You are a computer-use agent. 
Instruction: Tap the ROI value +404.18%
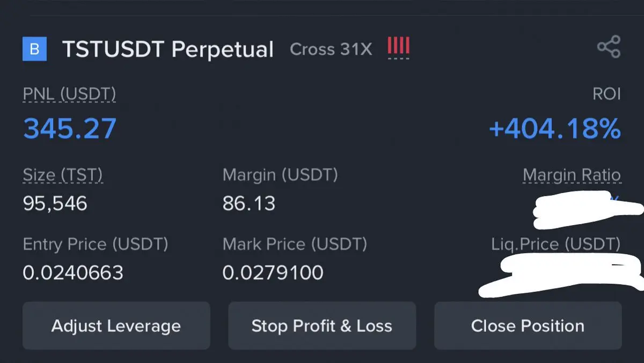click(x=555, y=129)
